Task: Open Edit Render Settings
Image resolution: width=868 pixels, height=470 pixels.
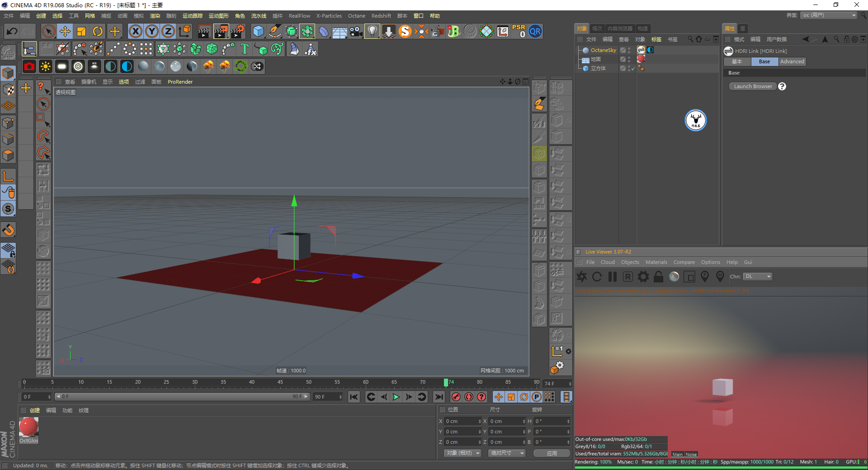Action: point(238,31)
